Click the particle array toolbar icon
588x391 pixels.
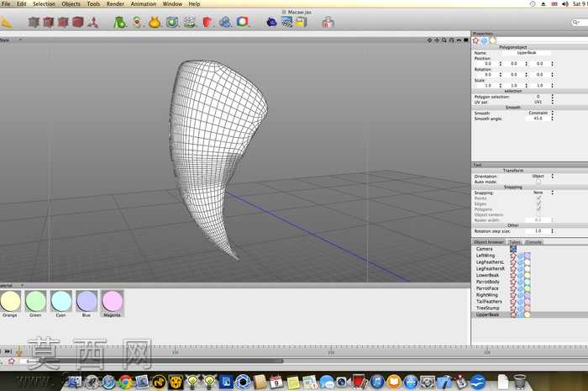(x=190, y=22)
